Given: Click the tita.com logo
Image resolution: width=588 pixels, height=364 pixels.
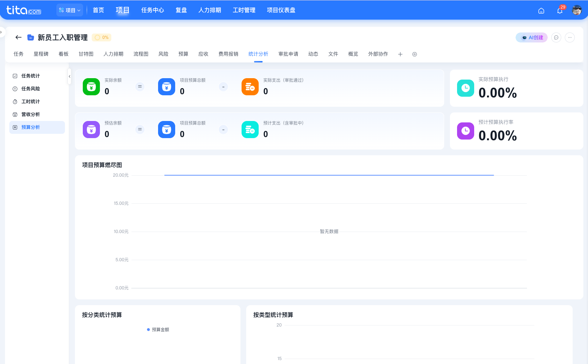Looking at the screenshot, I should point(24,10).
